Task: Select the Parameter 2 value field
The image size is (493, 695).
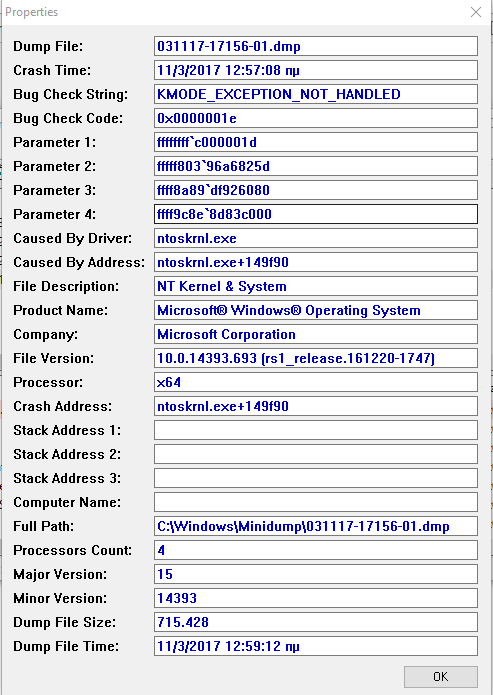Action: [x=316, y=166]
